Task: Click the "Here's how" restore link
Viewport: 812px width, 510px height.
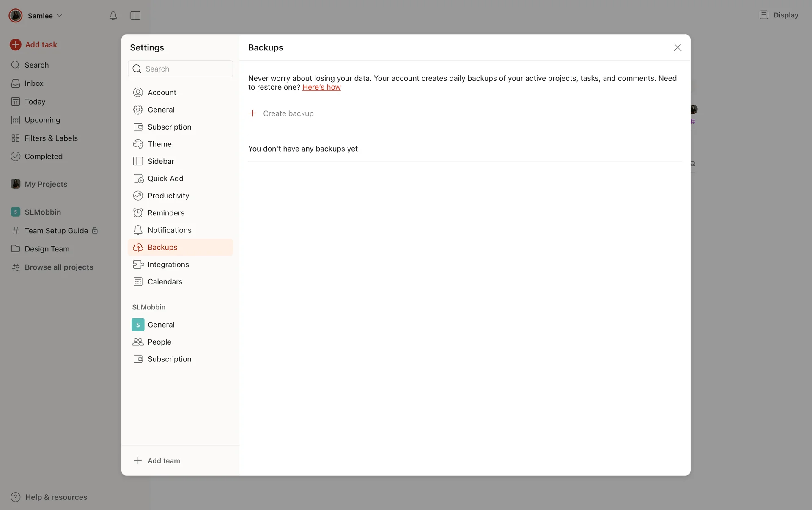Action: [321, 87]
